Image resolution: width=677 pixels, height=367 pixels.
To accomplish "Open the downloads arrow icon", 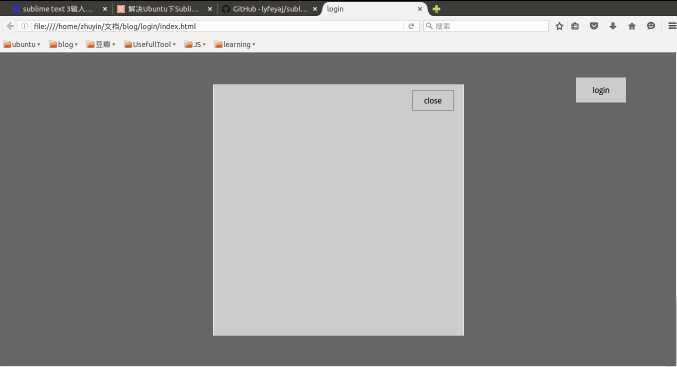I will (613, 26).
